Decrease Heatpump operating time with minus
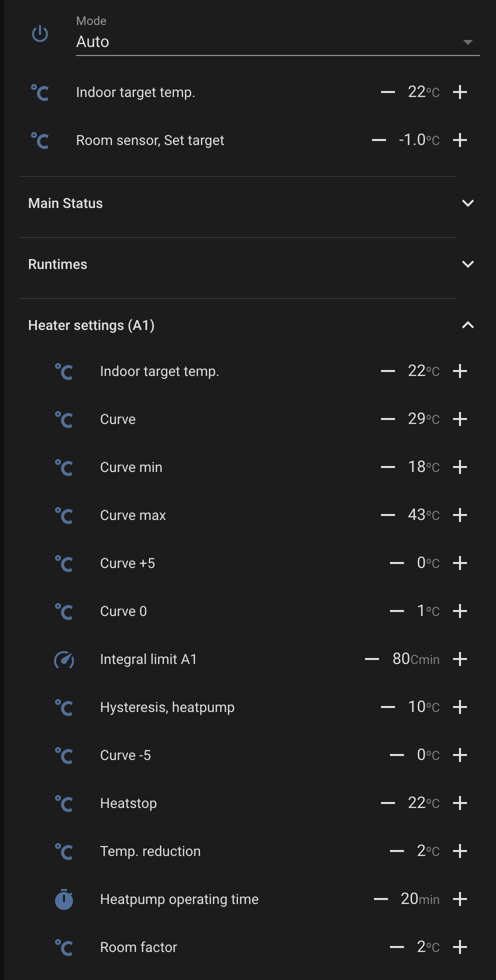 (381, 899)
